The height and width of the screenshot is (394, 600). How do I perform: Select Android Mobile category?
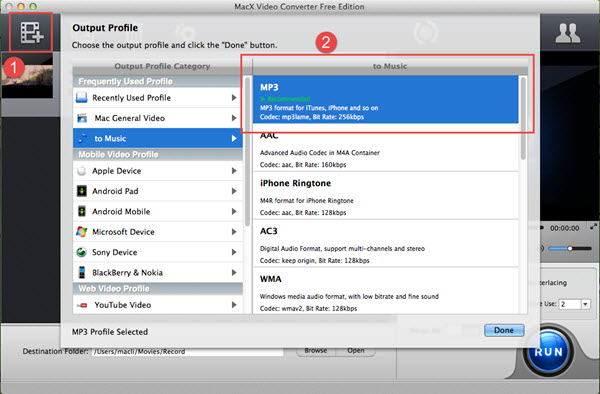pos(158,211)
